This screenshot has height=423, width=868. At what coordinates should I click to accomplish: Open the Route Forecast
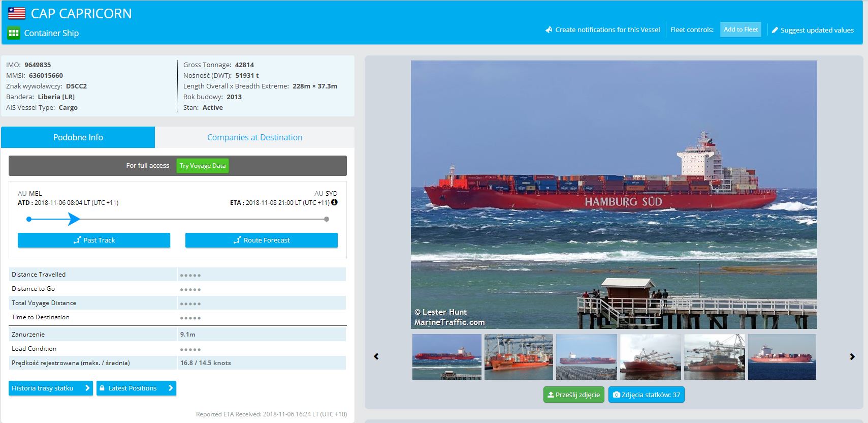(262, 240)
